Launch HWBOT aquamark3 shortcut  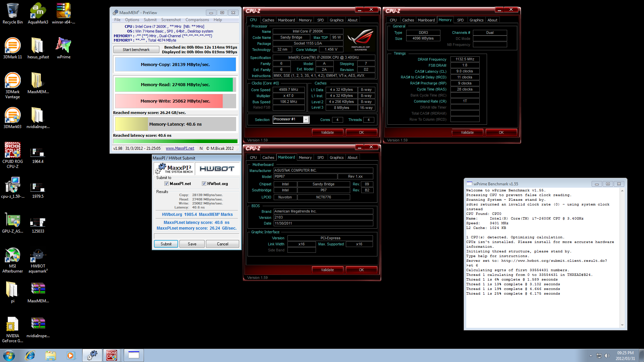[x=38, y=260]
